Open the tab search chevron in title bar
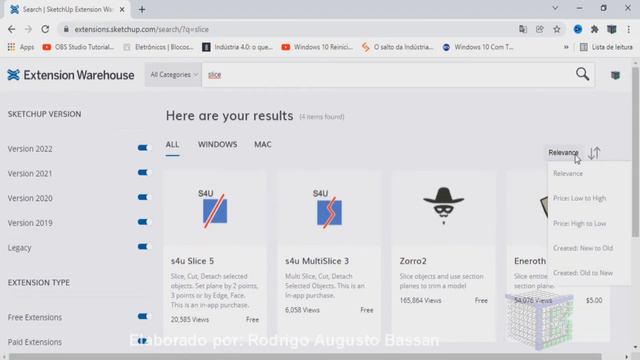The width and height of the screenshot is (640, 360). coord(555,8)
